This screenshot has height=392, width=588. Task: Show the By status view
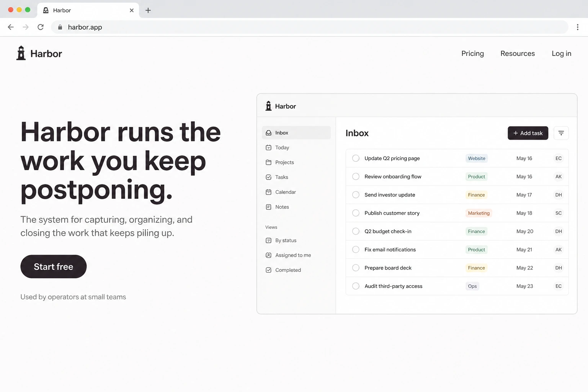click(296, 240)
